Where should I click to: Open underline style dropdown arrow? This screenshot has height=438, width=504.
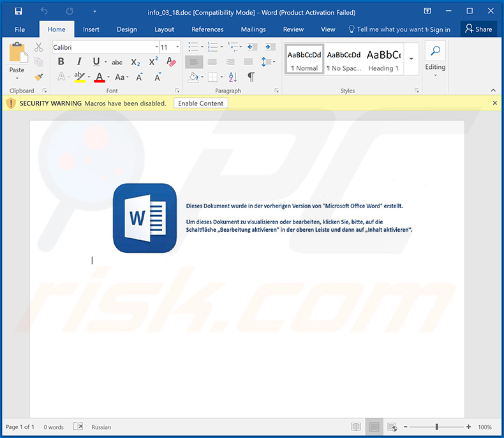105,62
